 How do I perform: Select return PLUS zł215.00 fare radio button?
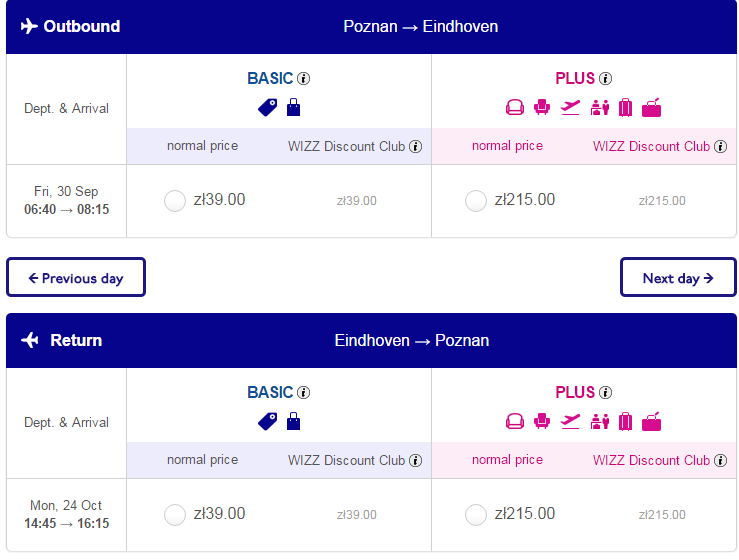point(476,515)
